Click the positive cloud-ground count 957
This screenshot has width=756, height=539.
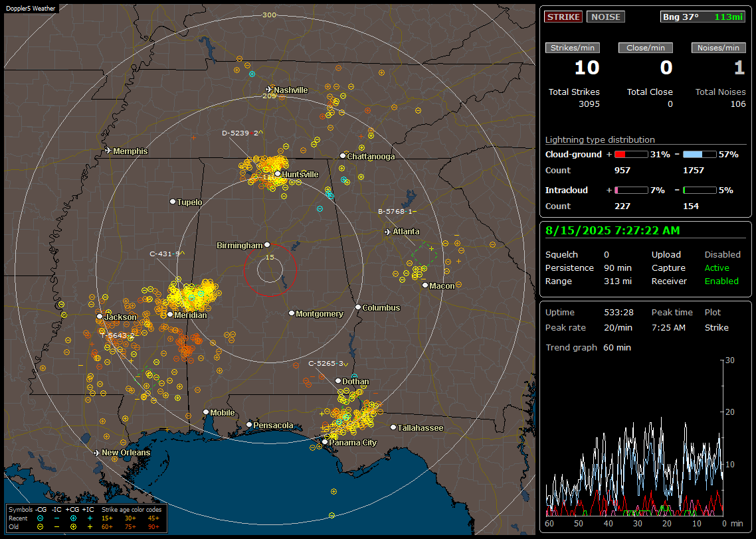coord(622,171)
